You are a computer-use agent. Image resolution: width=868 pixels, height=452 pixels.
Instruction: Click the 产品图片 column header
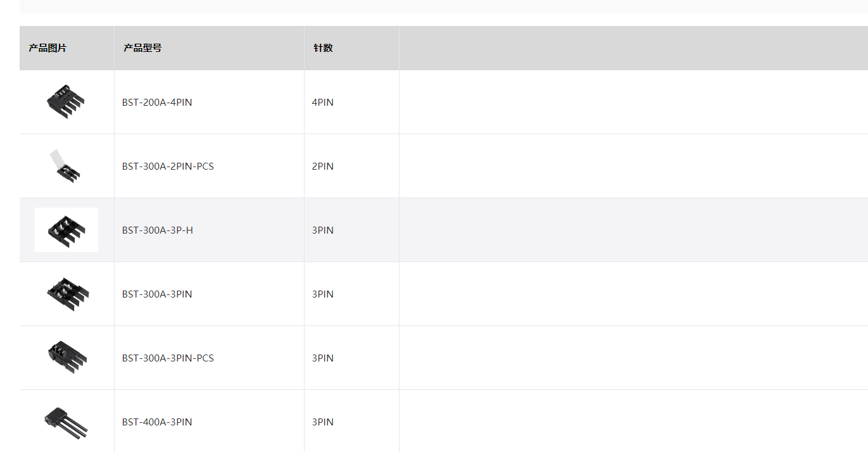tap(47, 48)
